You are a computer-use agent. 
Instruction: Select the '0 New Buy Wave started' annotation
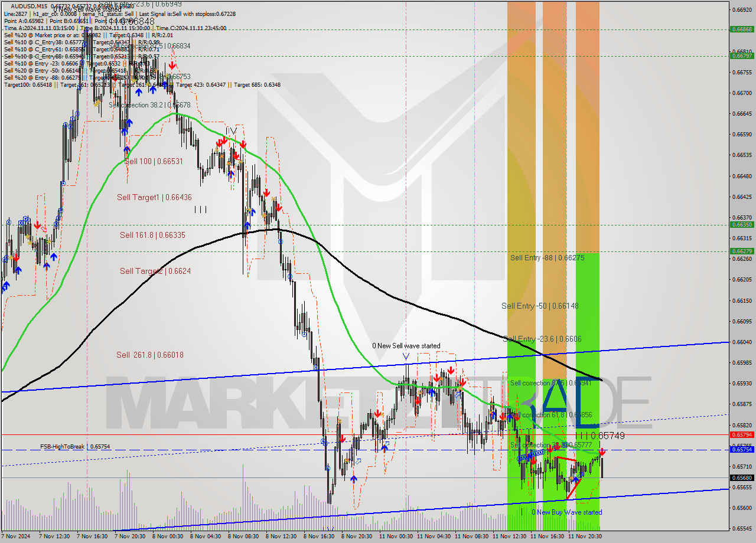tap(567, 512)
